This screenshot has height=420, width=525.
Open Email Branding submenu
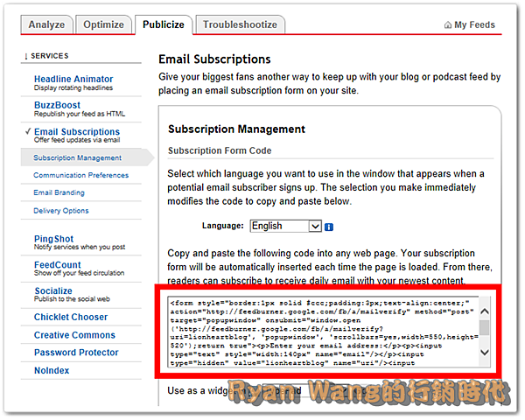(59, 192)
